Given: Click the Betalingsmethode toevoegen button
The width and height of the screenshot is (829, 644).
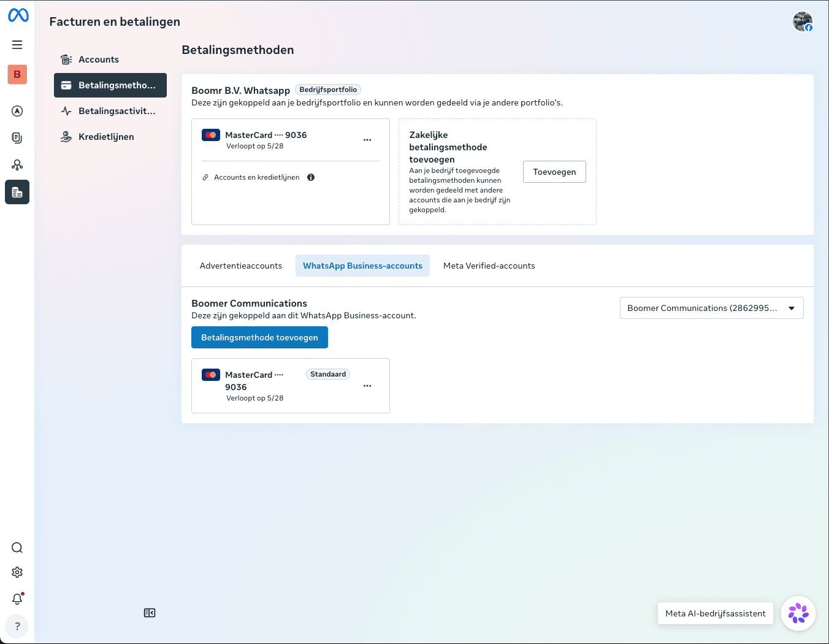Looking at the screenshot, I should pos(259,337).
